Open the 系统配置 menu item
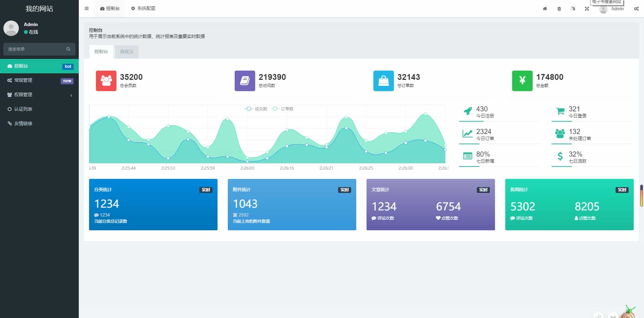Image resolution: width=644 pixels, height=318 pixels. pyautogui.click(x=143, y=8)
